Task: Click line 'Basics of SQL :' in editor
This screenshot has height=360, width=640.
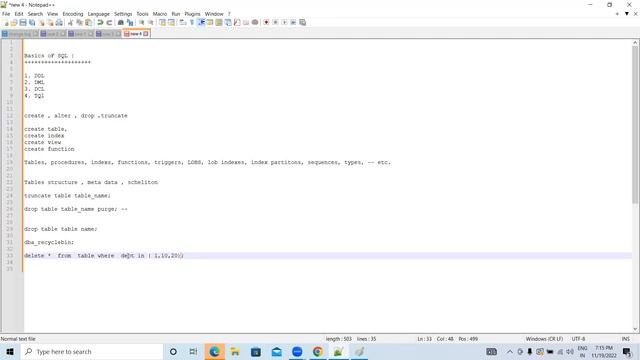Action: (x=49, y=56)
